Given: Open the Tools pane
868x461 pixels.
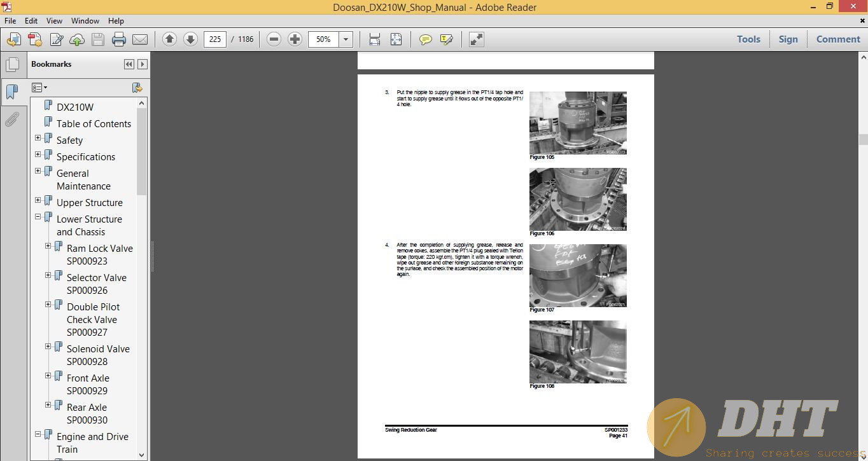Looking at the screenshot, I should [748, 39].
